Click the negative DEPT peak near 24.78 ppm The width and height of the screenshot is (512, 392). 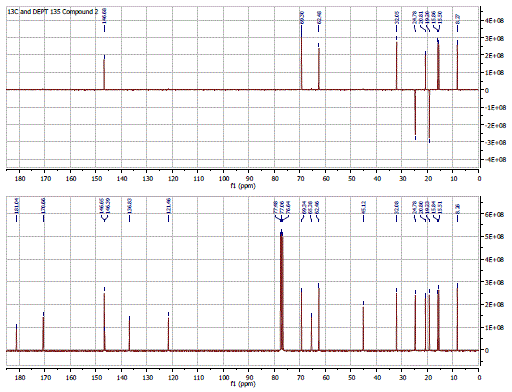[415, 112]
